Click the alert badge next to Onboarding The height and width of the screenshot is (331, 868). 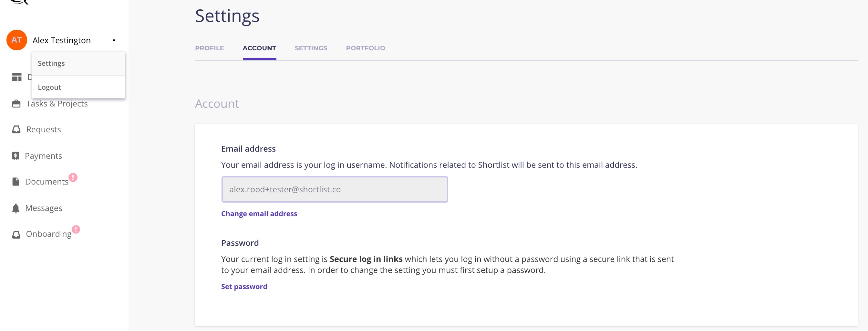[x=76, y=229]
